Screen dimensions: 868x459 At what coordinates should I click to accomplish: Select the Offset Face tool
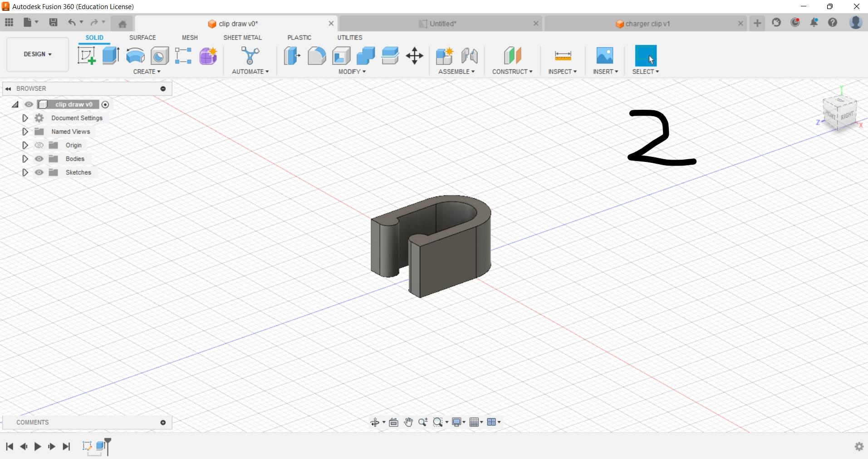tap(390, 56)
